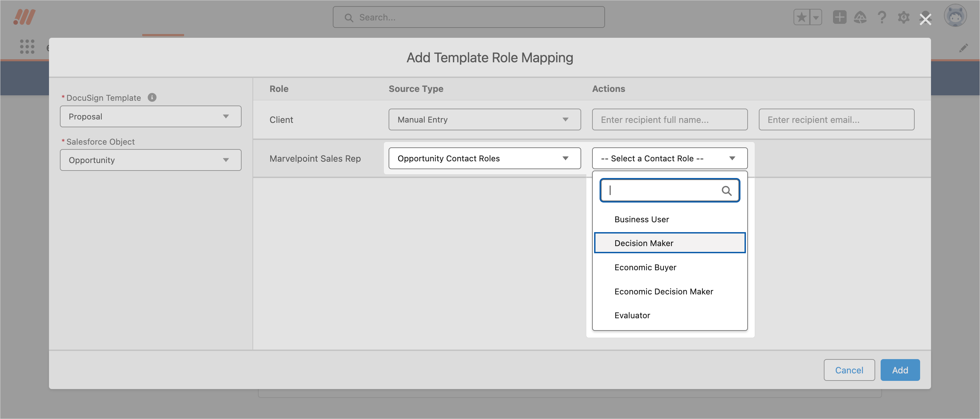Click the Add button

(x=899, y=370)
